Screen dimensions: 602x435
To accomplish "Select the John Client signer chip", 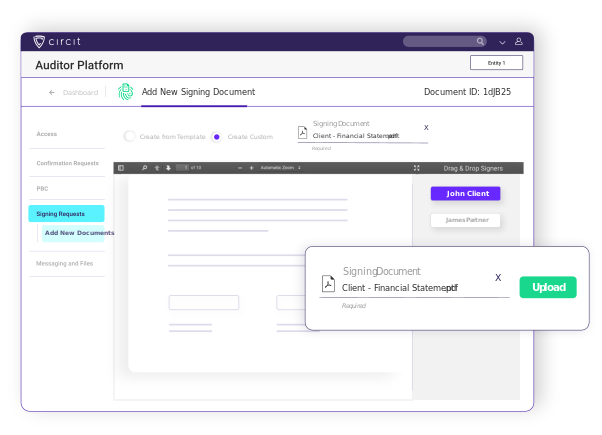I will (466, 193).
